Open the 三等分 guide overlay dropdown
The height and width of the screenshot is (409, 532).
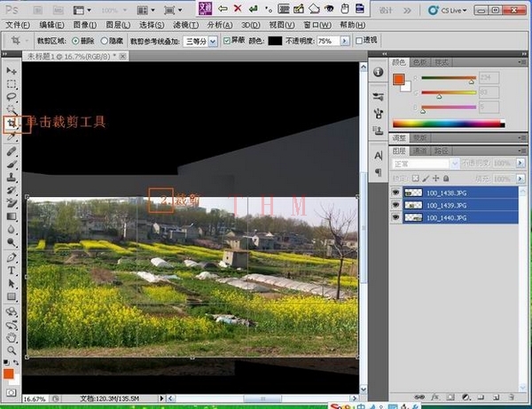tap(213, 42)
